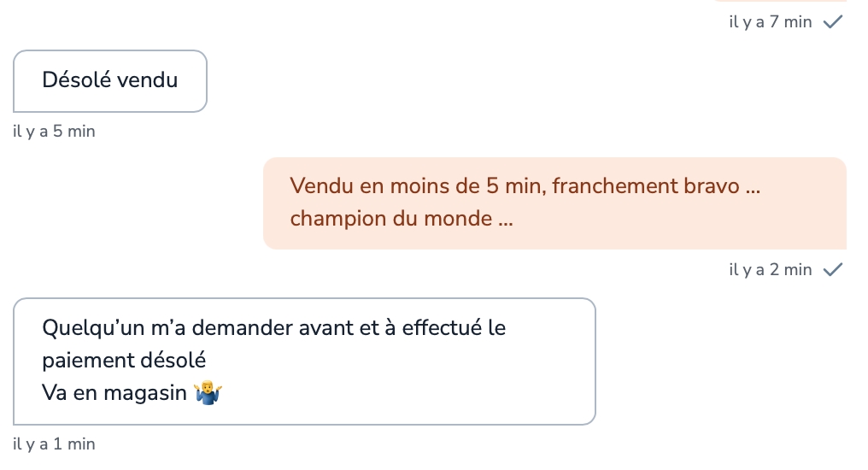The height and width of the screenshot is (470, 868).
Task: Click the read checkmark beside "il y a 2 min"
Action: pos(832,271)
